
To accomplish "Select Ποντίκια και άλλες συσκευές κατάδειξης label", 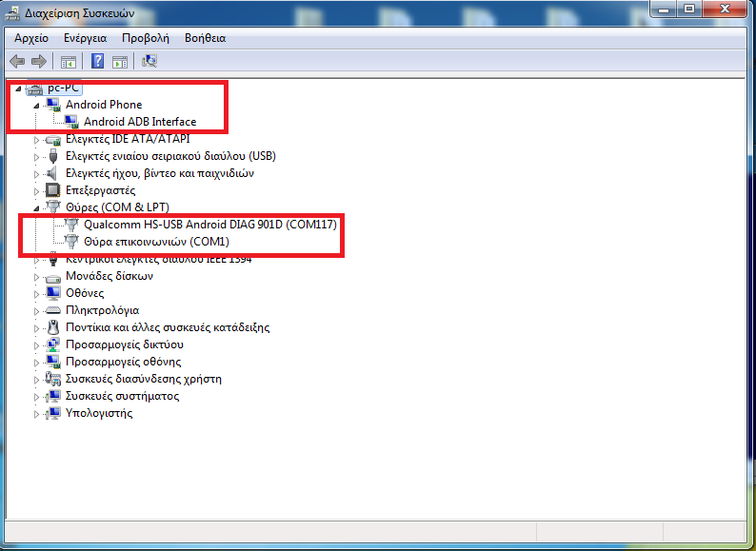I will tap(168, 327).
